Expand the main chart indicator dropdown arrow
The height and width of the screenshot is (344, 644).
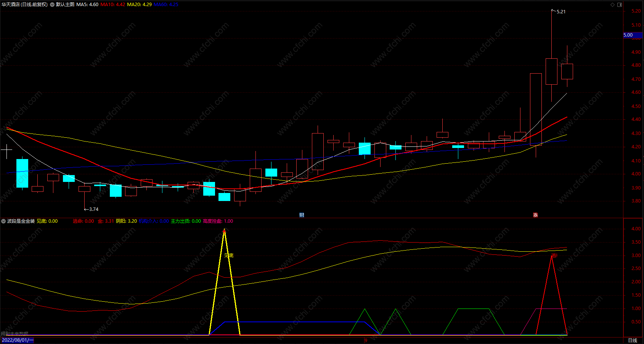click(x=52, y=5)
